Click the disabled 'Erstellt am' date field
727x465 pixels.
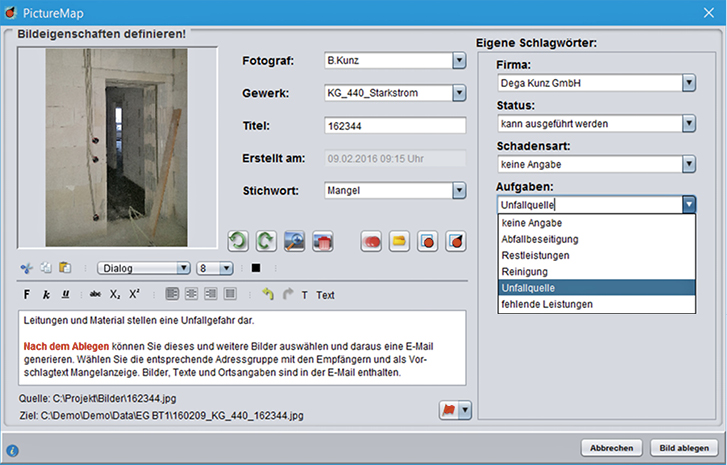[395, 159]
